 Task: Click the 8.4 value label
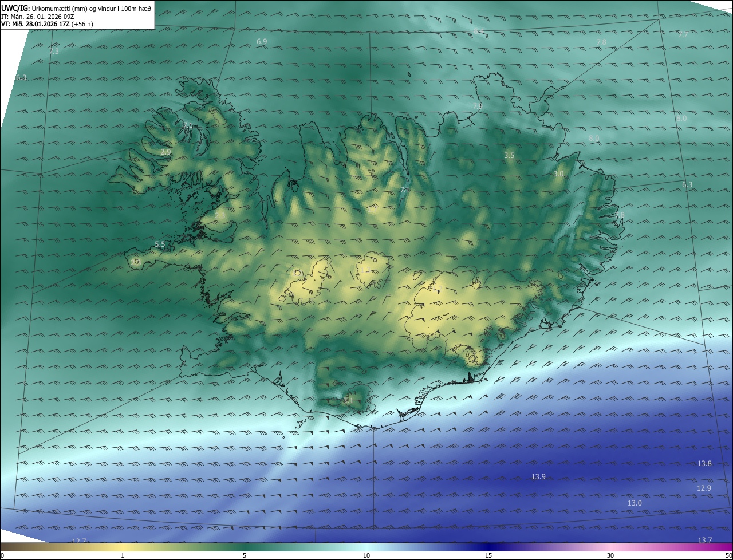479,31
